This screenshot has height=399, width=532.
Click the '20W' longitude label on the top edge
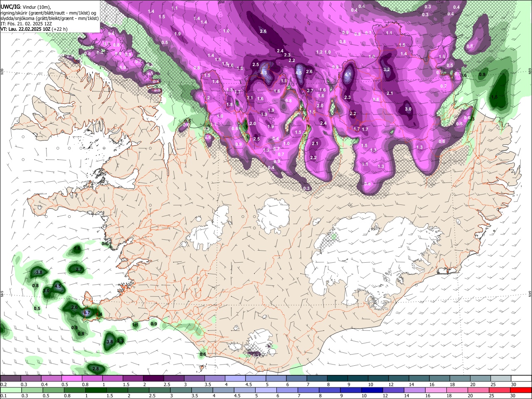coord(221,2)
